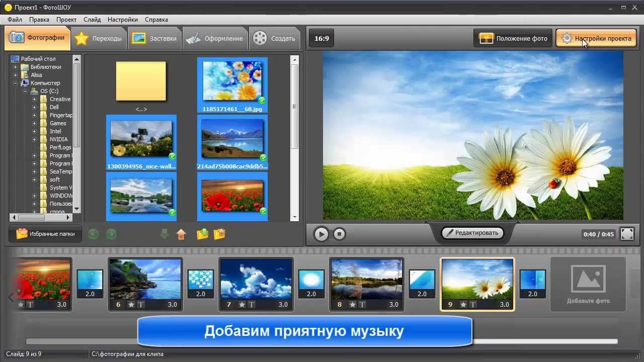The height and width of the screenshot is (362, 644).
Task: Expand the Библиотеки tree node
Action: coord(15,67)
